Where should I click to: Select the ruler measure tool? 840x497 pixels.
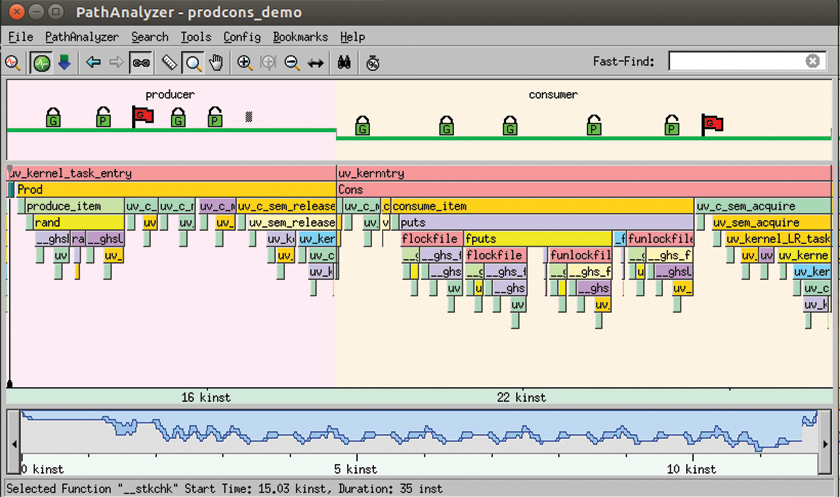(169, 63)
